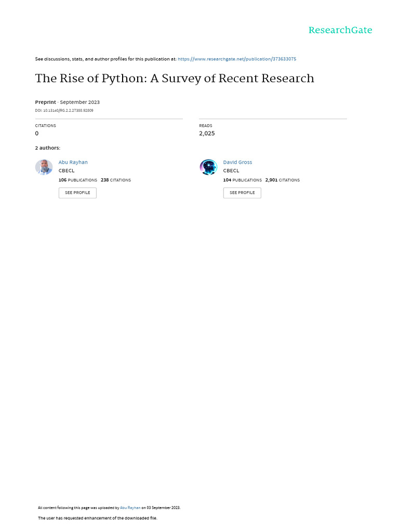399x532 pixels.
Task: Click Abu Rayhan's profile photo
Action: coord(44,167)
